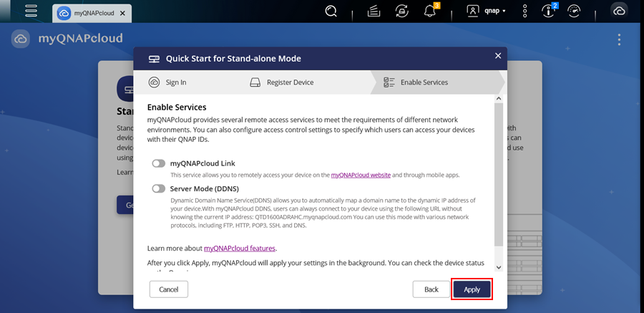Open the information icon with badge 2

549,11
